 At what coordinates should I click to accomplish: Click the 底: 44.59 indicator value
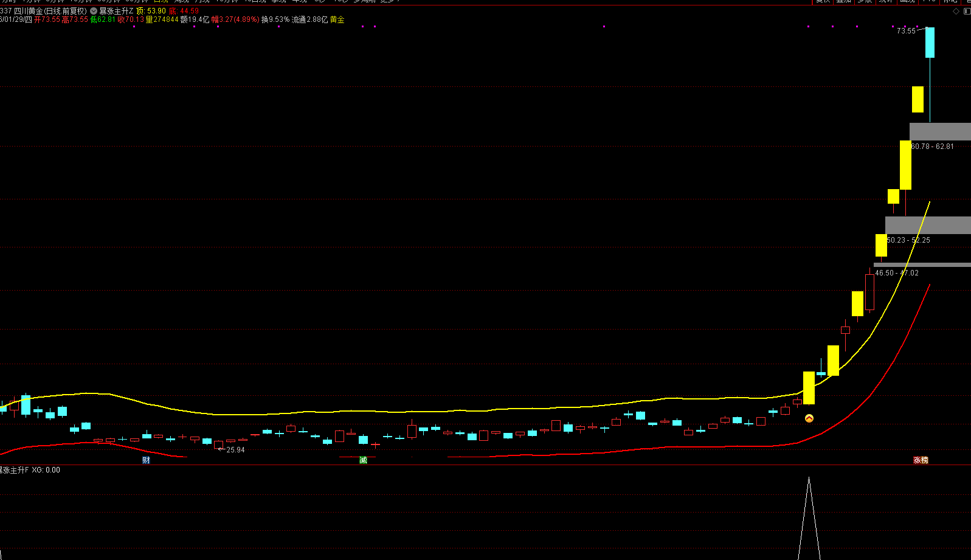tap(184, 11)
